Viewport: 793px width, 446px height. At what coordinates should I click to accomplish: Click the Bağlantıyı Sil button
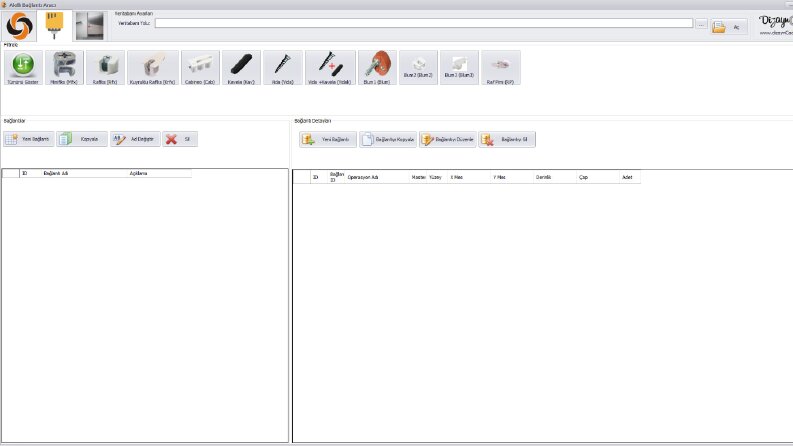point(507,139)
